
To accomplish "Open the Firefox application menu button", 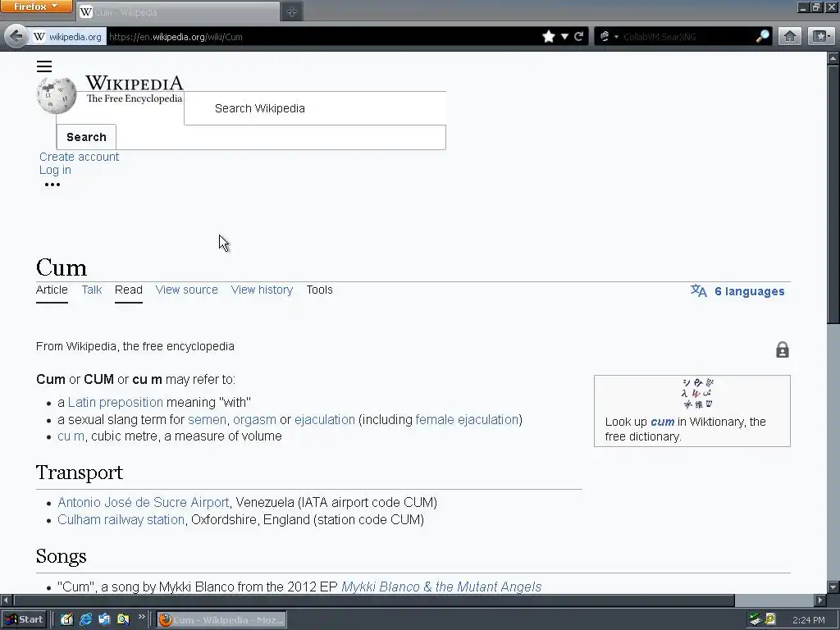I will (36, 7).
